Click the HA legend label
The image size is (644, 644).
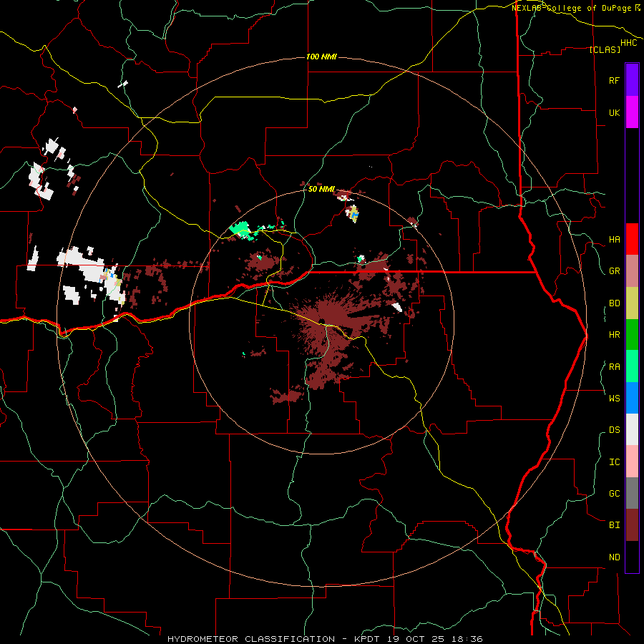[614, 240]
